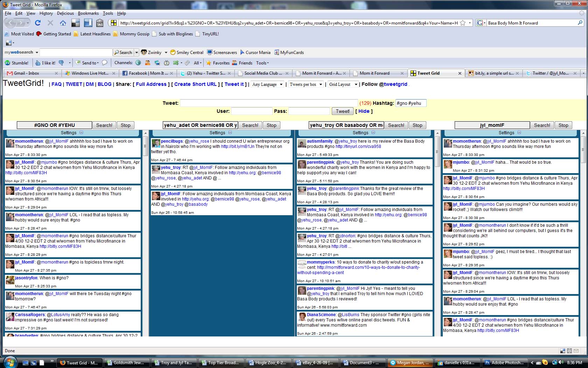
Task: Open Smiley Central in toolbar
Action: (187, 52)
